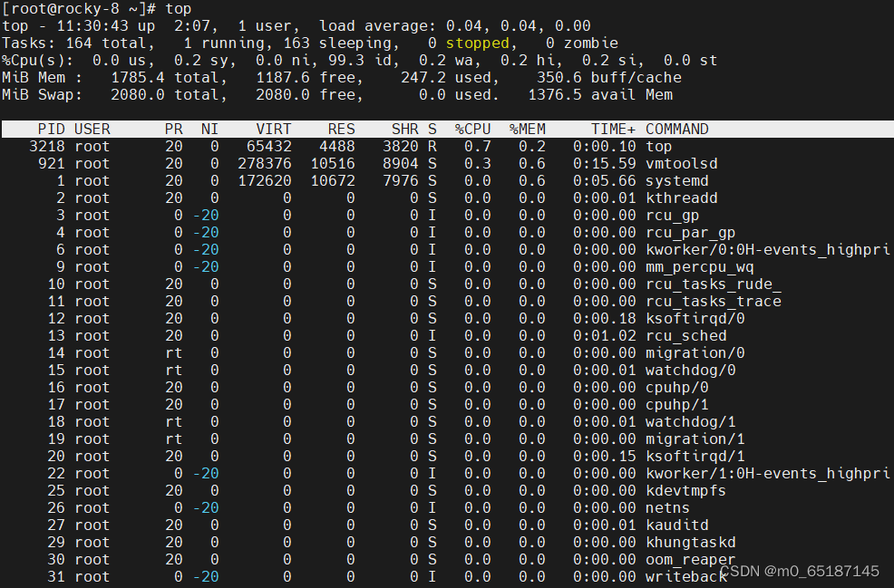The width and height of the screenshot is (894, 588).
Task: Click the kthreadd command name
Action: click(x=681, y=198)
